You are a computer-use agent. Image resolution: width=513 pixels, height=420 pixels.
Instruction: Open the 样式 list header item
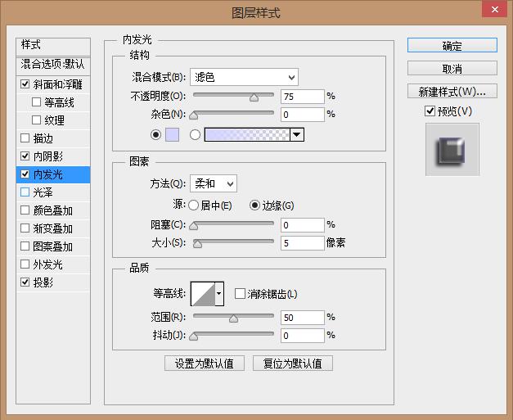point(53,46)
